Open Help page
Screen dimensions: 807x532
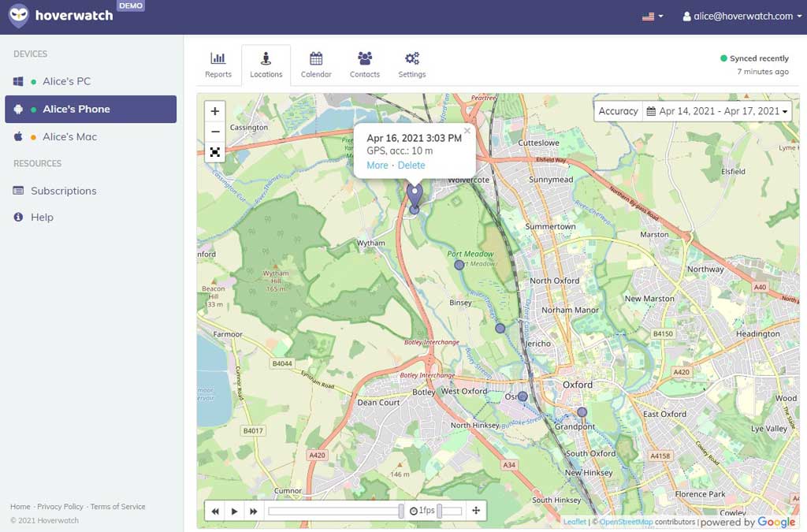tap(42, 217)
